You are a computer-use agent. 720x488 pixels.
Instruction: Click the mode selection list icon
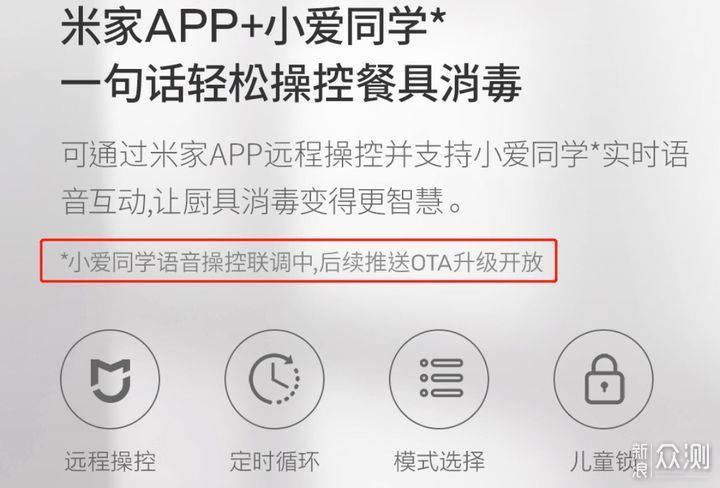[x=441, y=378]
